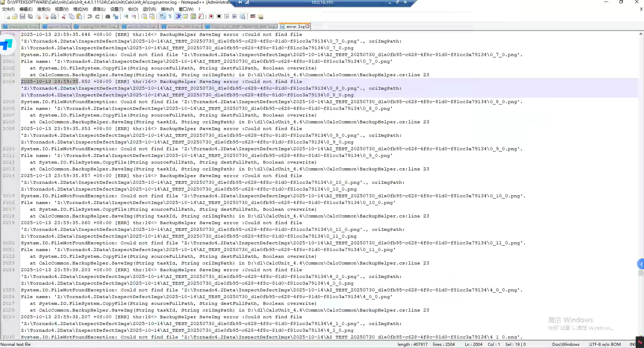This screenshot has height=348, width=644.
Task: Click the UTF-8 w/o BOM encoding label
Action: 605,344
